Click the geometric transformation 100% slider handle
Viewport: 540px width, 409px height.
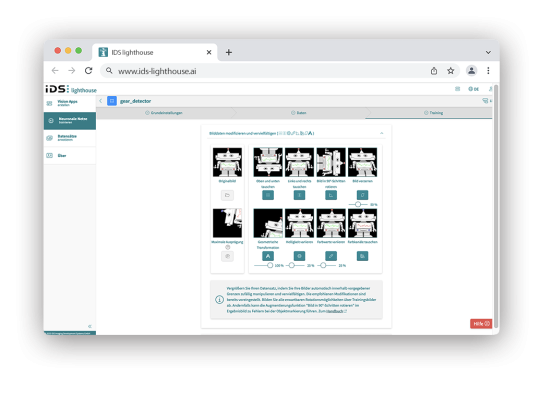click(270, 265)
